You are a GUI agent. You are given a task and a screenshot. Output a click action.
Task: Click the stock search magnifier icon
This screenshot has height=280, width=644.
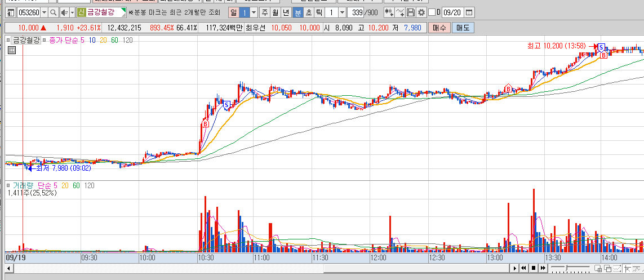54,13
